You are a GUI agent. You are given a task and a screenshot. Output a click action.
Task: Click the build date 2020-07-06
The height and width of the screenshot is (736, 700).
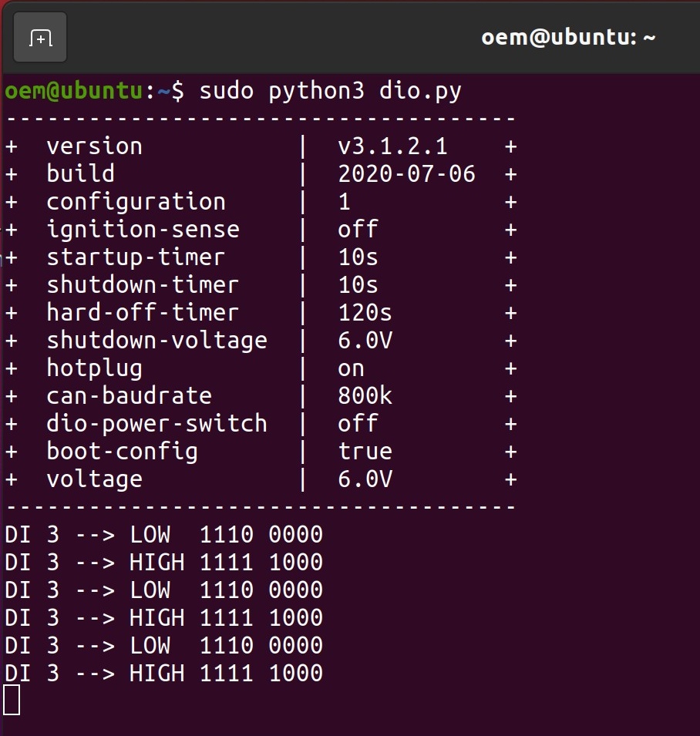(x=406, y=174)
